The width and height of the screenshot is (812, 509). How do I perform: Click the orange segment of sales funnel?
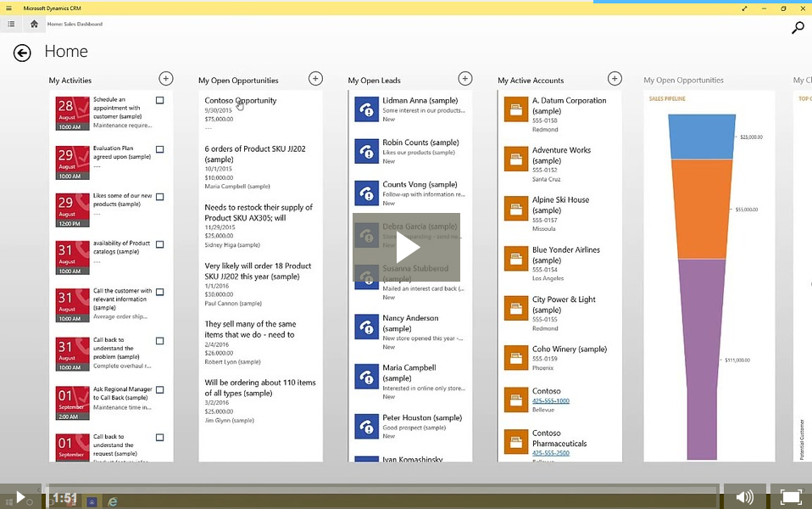[702, 209]
